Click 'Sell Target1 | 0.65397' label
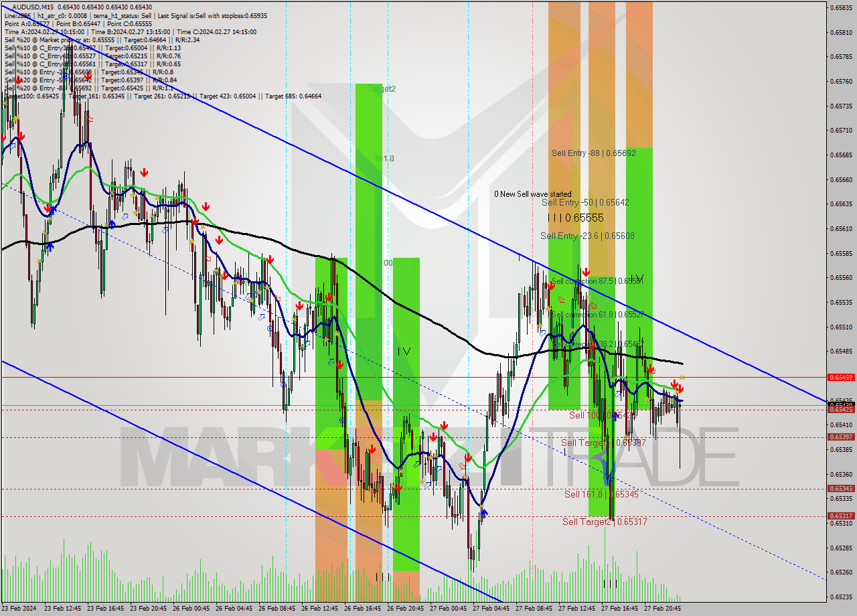Viewport: 857px width, 616px height. coord(604,443)
